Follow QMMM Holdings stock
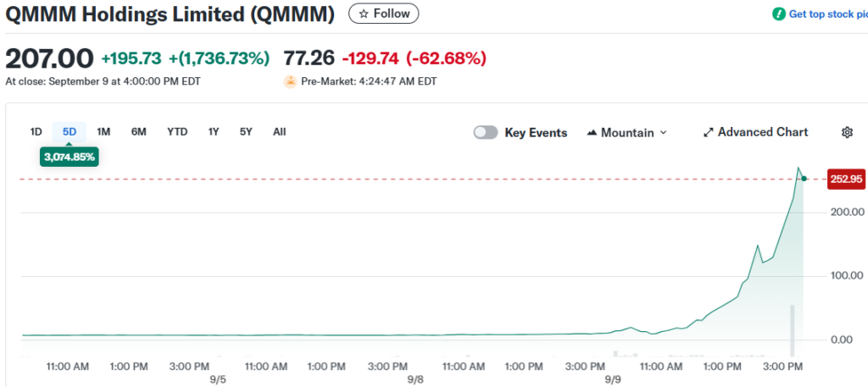The width and height of the screenshot is (868, 387). point(384,14)
